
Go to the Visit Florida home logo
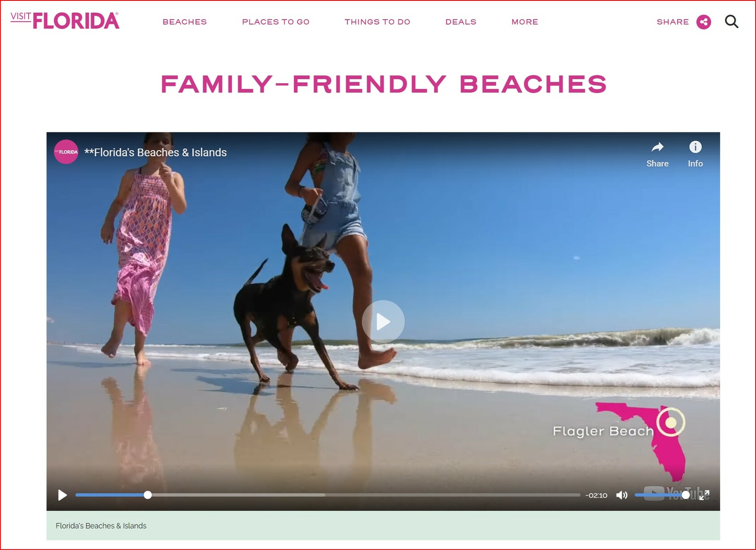coord(65,21)
